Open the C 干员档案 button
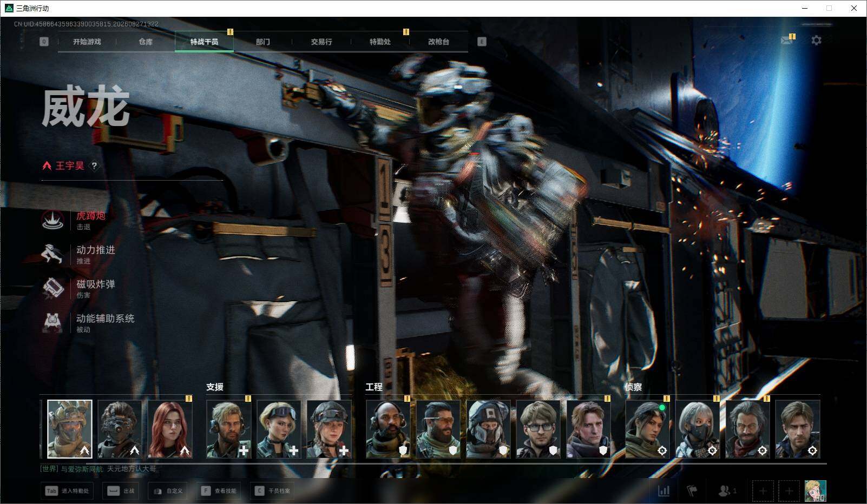 tap(272, 490)
